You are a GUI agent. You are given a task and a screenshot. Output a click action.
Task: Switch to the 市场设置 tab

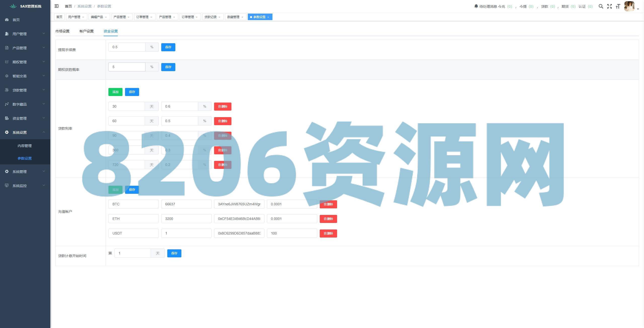pyautogui.click(x=62, y=31)
